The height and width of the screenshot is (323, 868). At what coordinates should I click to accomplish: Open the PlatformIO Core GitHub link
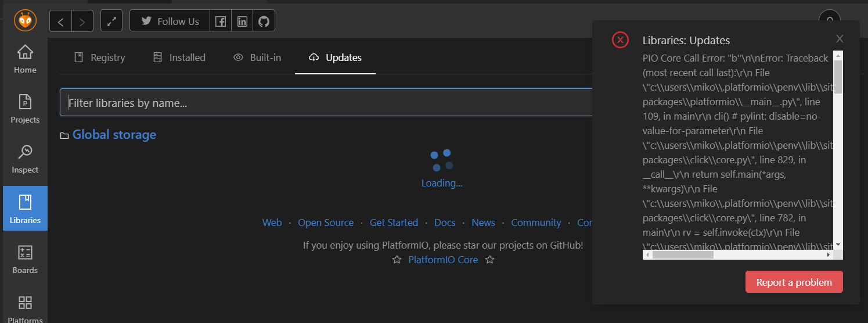point(443,260)
